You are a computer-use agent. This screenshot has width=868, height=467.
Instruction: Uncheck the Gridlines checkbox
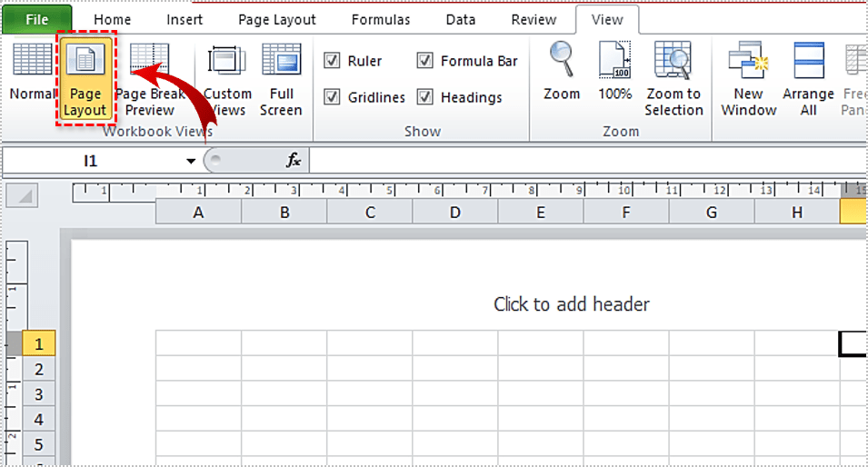(x=333, y=97)
